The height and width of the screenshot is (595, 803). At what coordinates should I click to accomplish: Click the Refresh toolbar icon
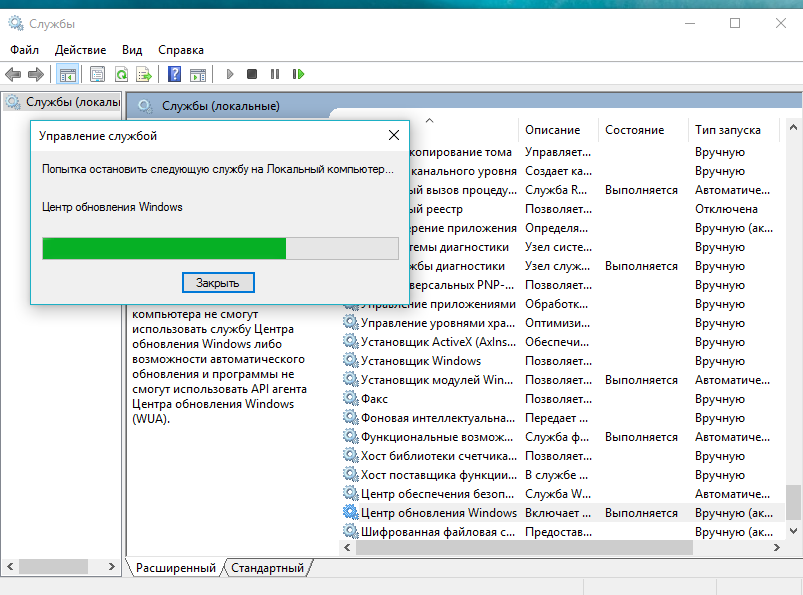pos(121,75)
